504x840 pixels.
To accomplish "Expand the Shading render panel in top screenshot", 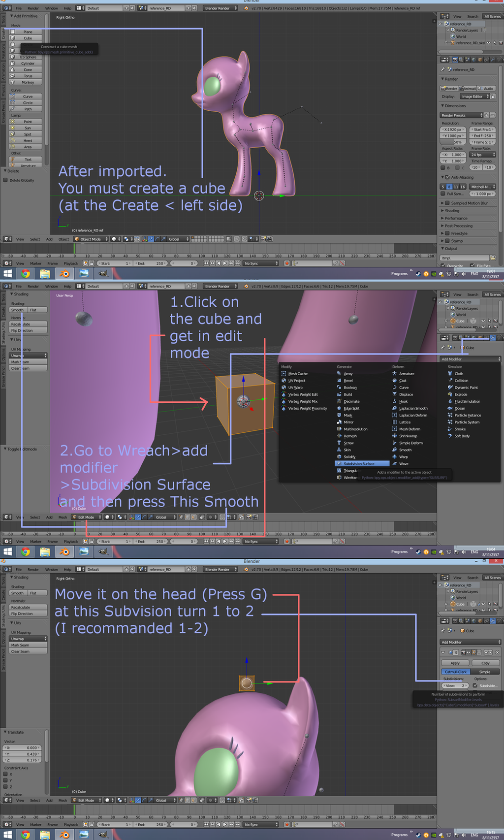I will (452, 211).
